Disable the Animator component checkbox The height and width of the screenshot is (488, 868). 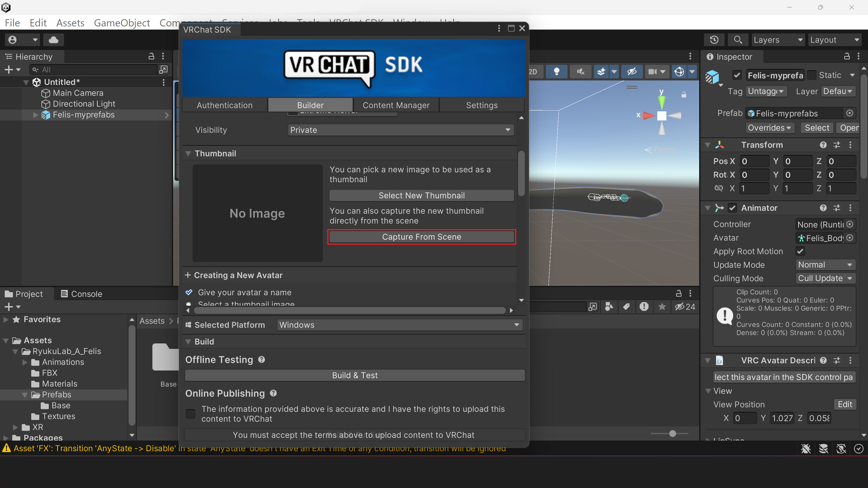[x=732, y=208]
